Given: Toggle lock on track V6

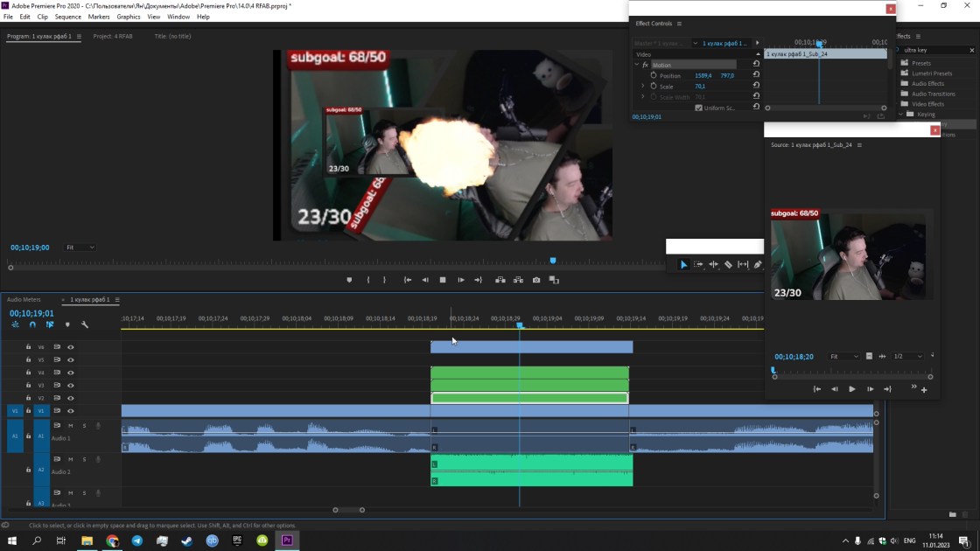Looking at the screenshot, I should coord(28,347).
